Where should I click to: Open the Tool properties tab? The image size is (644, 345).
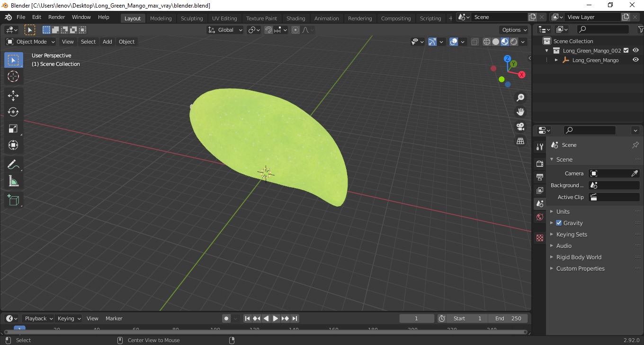[x=540, y=146]
